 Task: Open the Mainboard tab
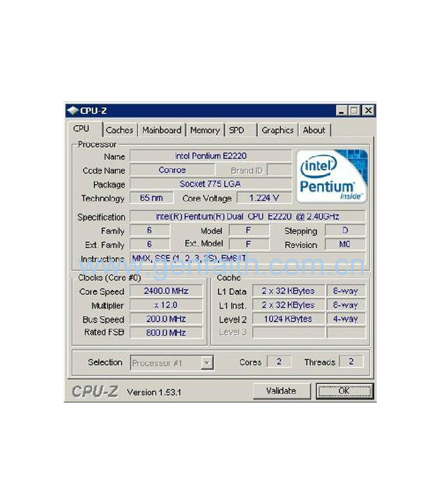tap(162, 130)
